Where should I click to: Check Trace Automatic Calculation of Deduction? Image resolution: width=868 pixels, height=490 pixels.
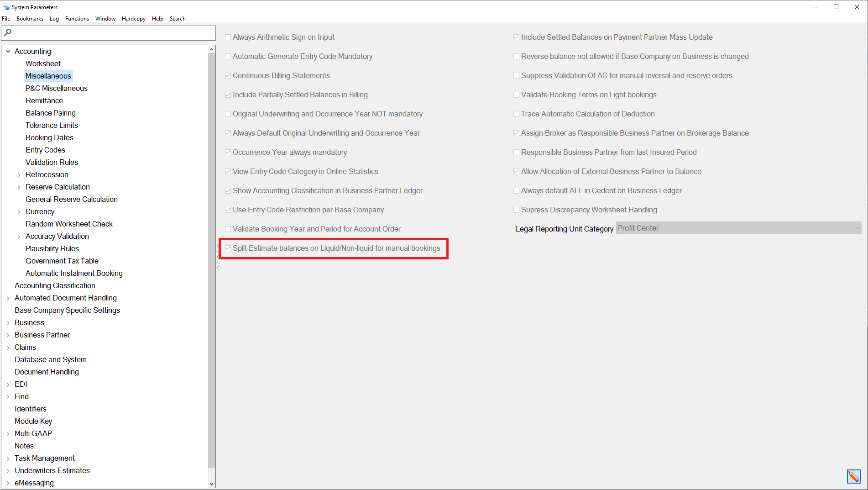click(516, 114)
